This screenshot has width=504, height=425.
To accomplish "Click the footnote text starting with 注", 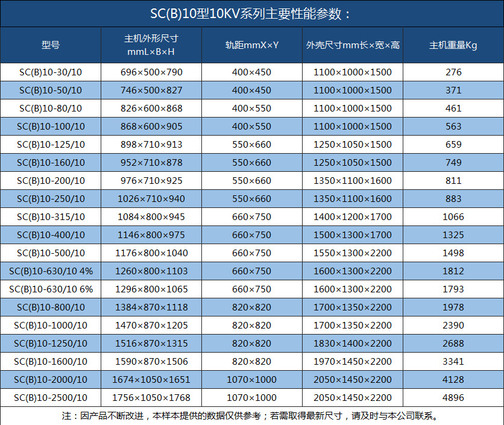I will pyautogui.click(x=251, y=416).
